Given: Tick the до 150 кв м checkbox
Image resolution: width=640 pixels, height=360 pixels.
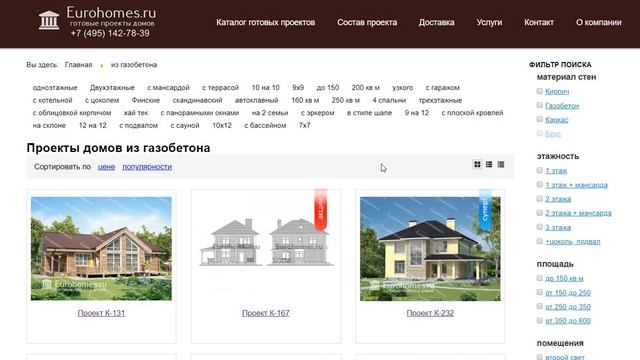Looking at the screenshot, I should 540,278.
